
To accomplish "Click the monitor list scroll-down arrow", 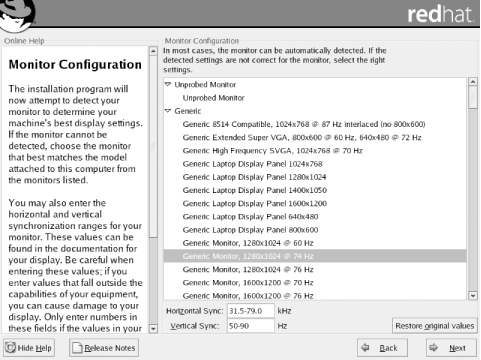I will [473, 295].
